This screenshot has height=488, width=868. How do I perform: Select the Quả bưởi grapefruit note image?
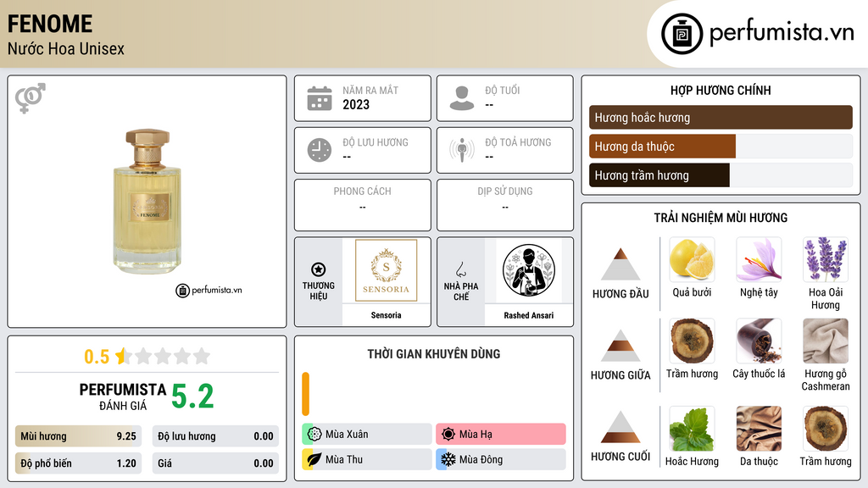point(692,259)
